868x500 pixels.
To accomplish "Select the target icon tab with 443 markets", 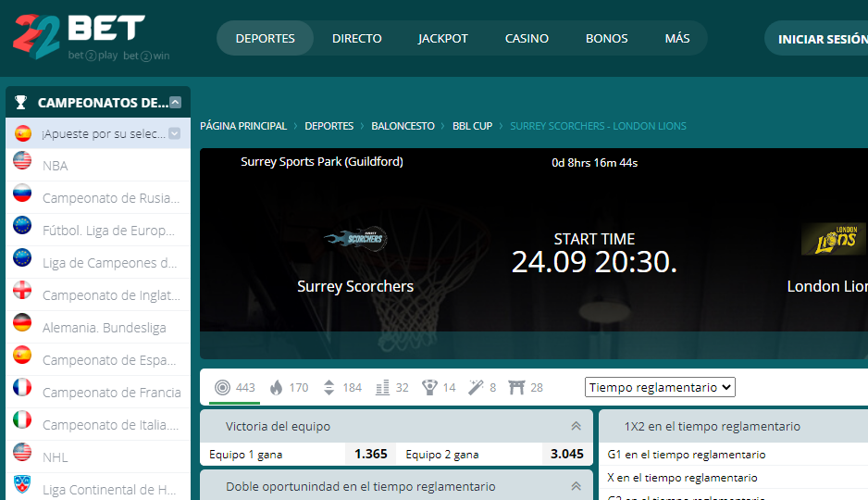I will click(235, 388).
